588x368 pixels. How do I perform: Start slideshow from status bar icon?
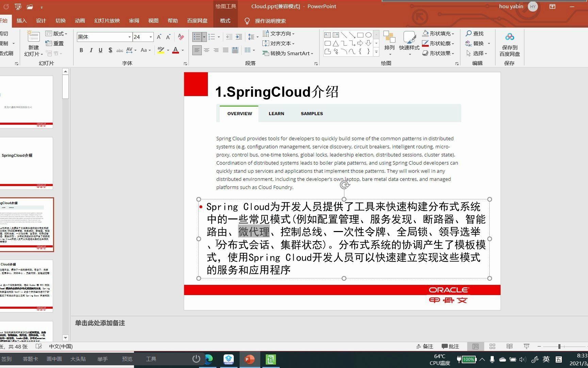(526, 347)
